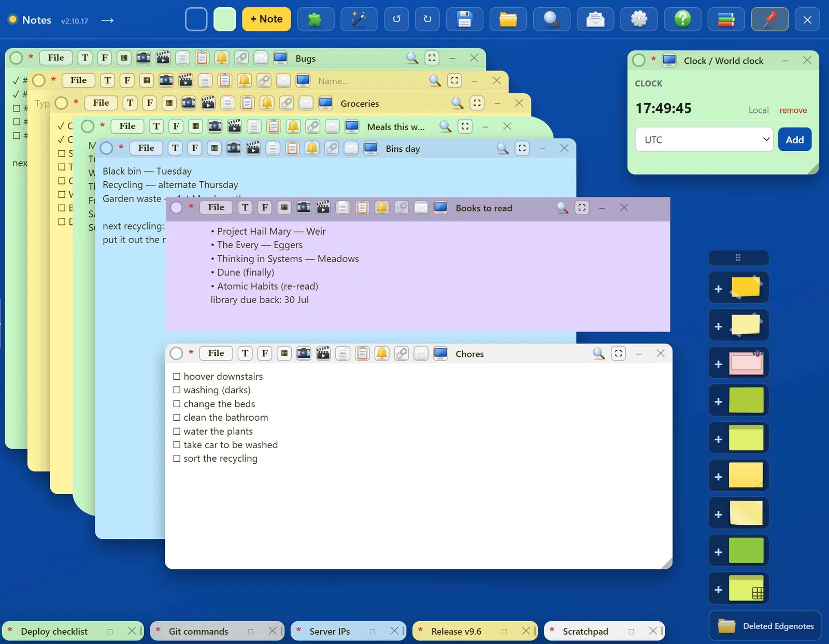Viewport: 829px width, 644px height.
Task: Click the camera icon in Chores note toolbar
Action: point(304,353)
